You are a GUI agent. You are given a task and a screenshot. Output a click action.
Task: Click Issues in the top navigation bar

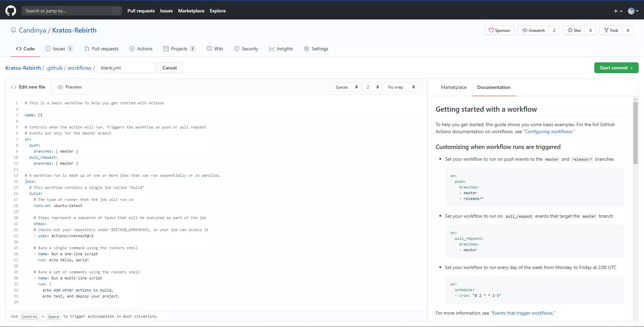[x=166, y=11]
